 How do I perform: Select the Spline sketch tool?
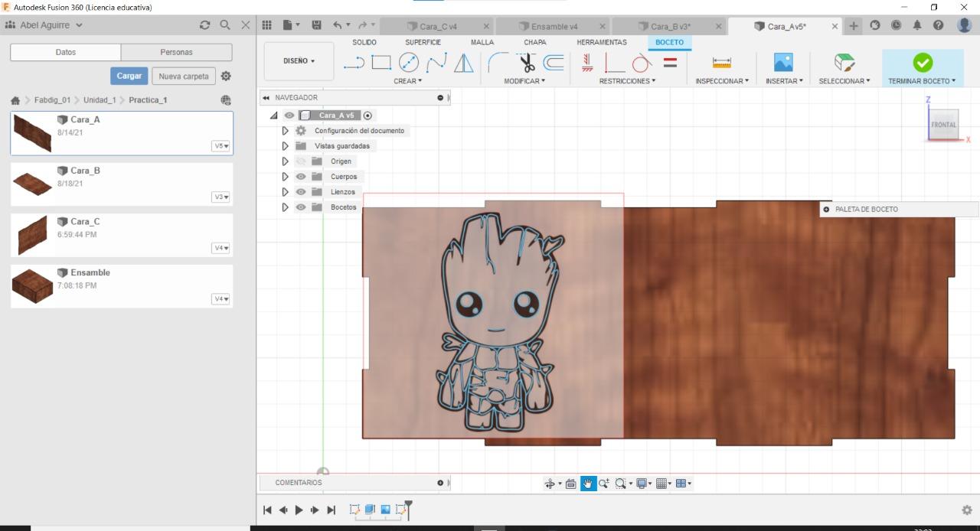436,63
